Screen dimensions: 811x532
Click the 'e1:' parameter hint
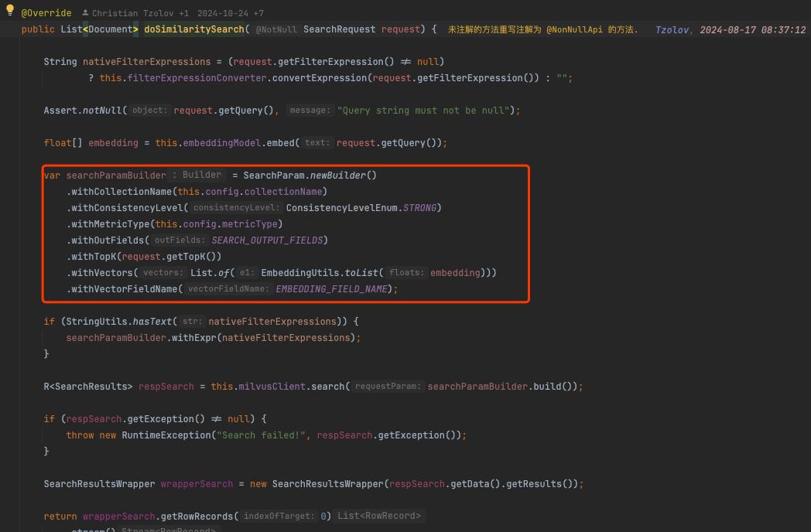[247, 272]
